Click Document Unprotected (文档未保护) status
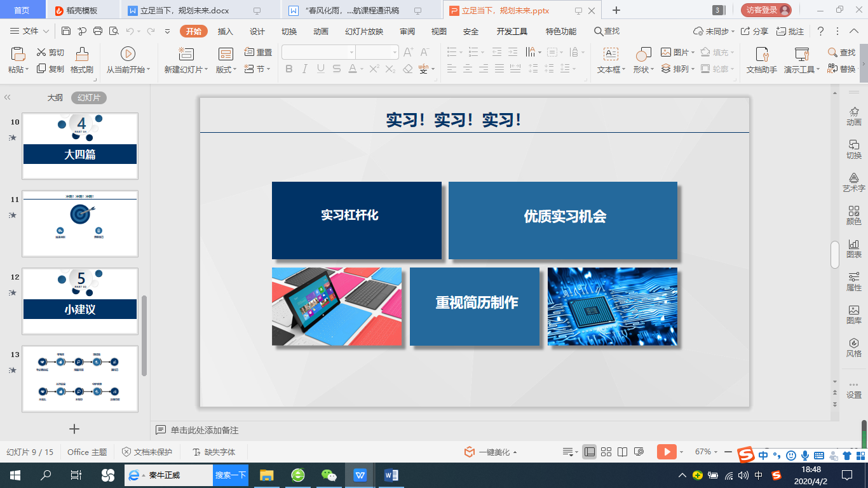The width and height of the screenshot is (868, 488). [x=147, y=452]
